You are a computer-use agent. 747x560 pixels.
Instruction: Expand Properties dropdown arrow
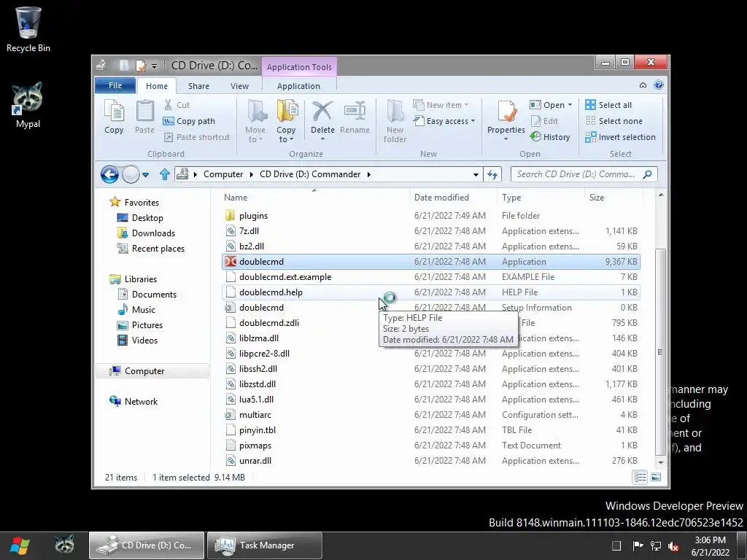506,139
